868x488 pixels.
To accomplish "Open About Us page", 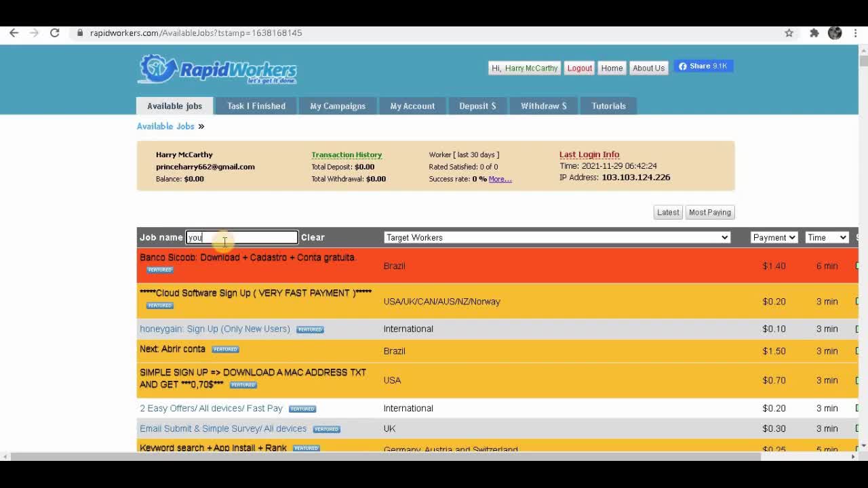I will (648, 68).
